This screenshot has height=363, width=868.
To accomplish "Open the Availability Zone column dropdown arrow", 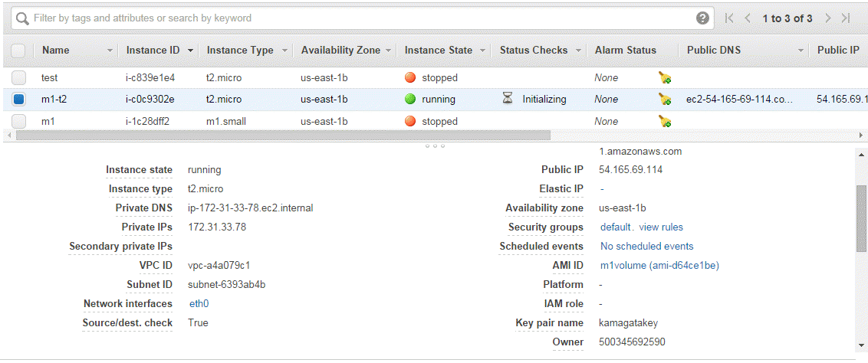I will pos(389,51).
